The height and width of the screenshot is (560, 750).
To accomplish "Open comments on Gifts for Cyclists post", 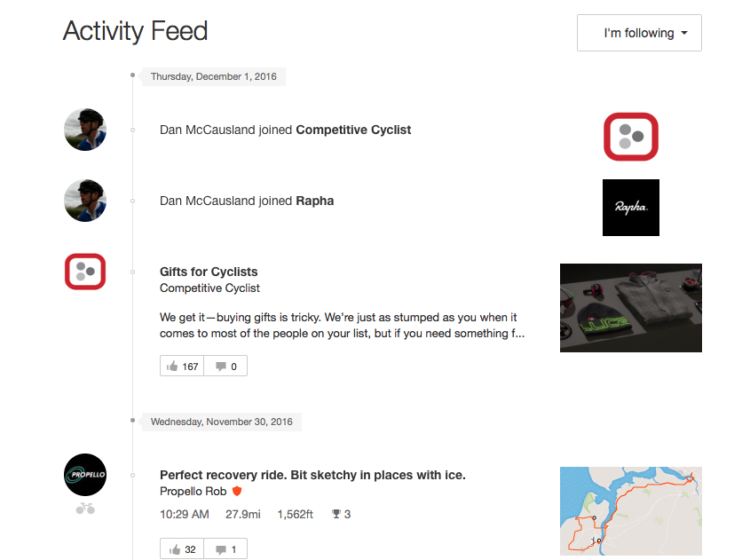I will [225, 367].
